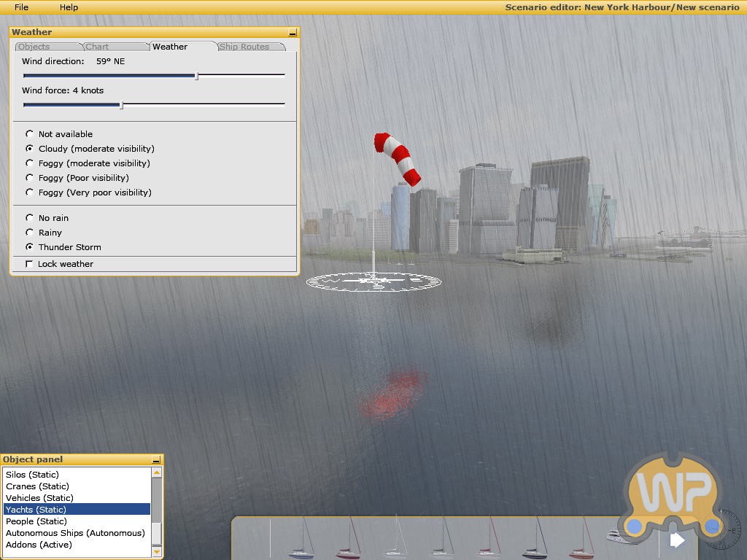
Task: Collapse the Object panel
Action: pos(156,460)
